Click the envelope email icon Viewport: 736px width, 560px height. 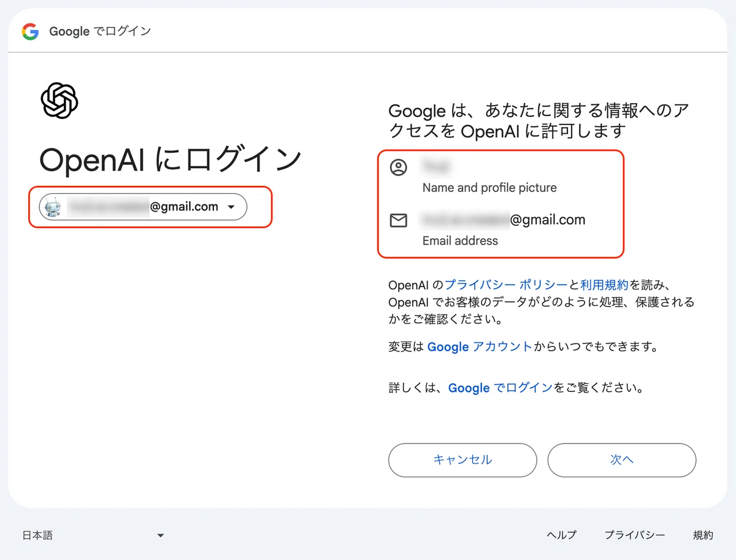pos(399,220)
